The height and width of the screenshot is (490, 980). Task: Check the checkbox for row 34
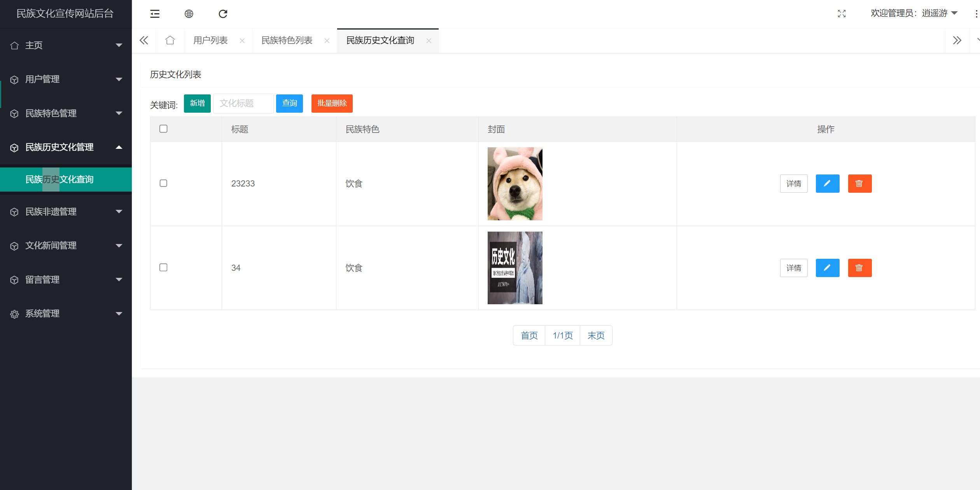pyautogui.click(x=163, y=268)
